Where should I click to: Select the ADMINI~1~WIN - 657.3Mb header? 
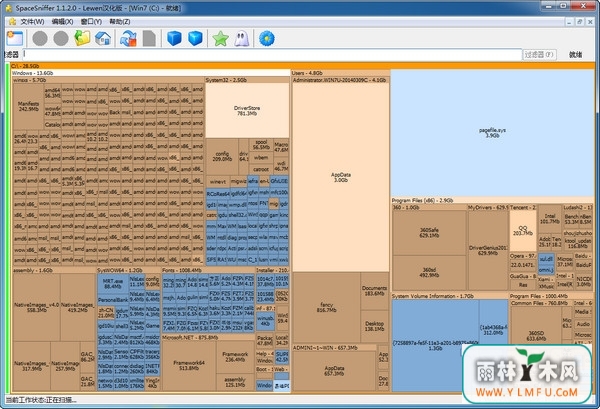(334, 348)
